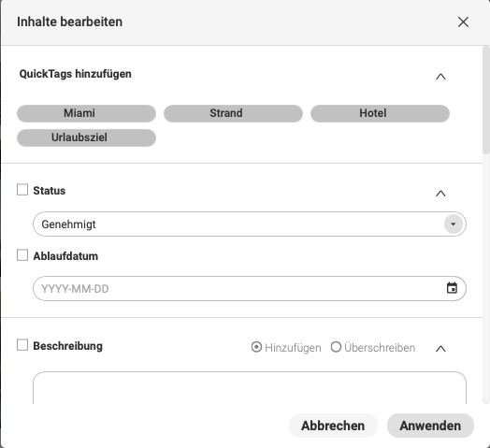Click Anwenden to apply changes
This screenshot has height=448, width=490.
pyautogui.click(x=430, y=426)
